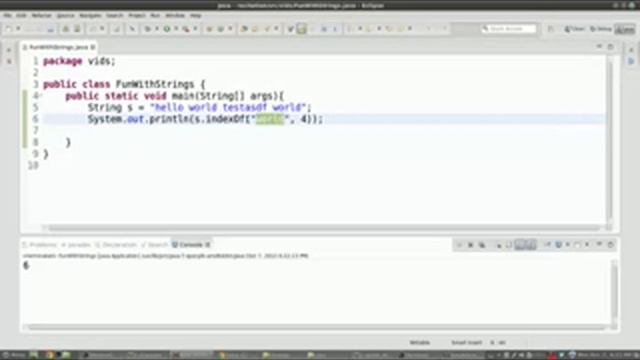Switch to the Search tab in bottom panel

(x=155, y=245)
